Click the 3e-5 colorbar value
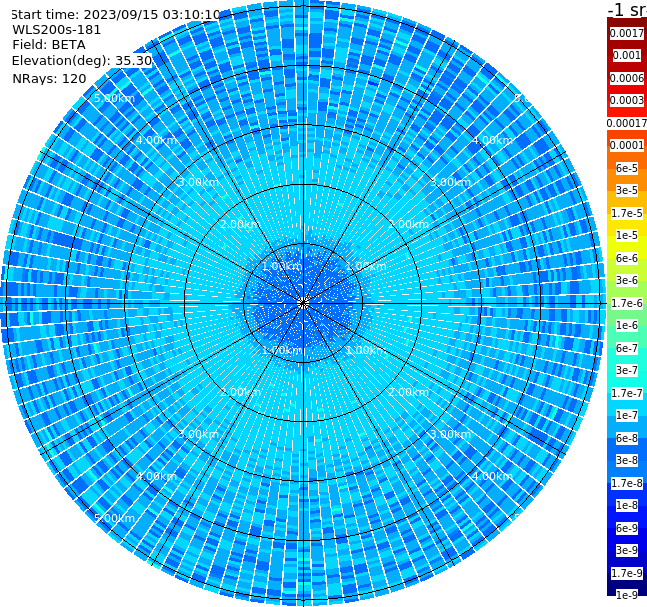The image size is (647, 607). pos(627,190)
